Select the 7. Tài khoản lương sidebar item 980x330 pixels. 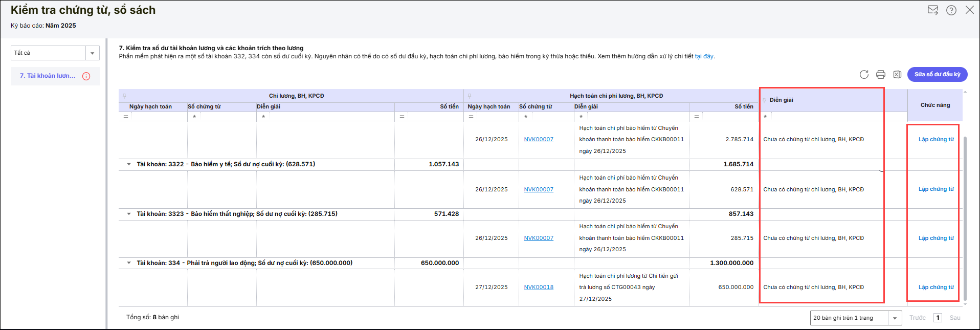(48, 76)
